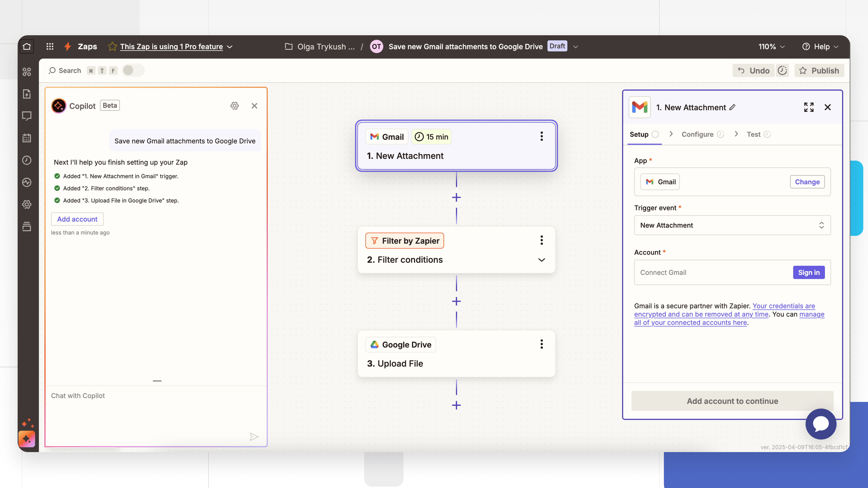868x488 pixels.
Task: Open the version history icon next to Undo
Action: [x=782, y=70]
